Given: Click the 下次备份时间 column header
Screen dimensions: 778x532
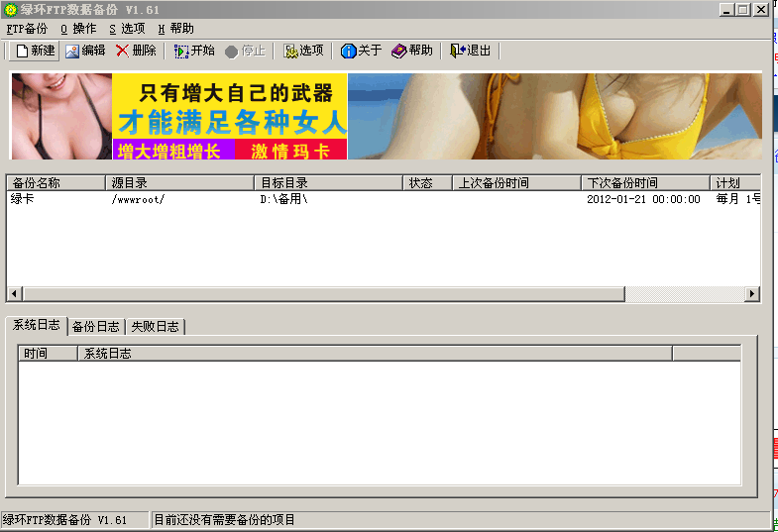Looking at the screenshot, I should (645, 183).
